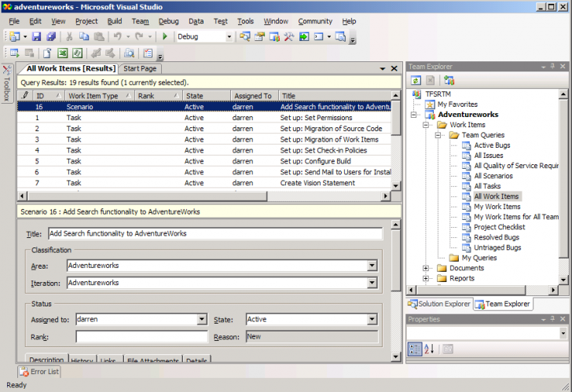
Task: Click the Undo arrow icon
Action: click(x=118, y=36)
